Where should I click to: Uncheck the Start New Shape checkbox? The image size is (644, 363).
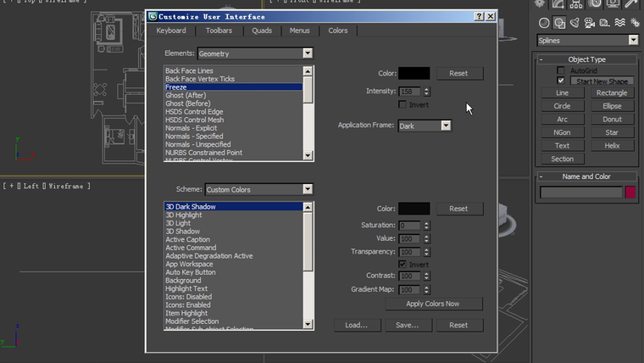[561, 81]
